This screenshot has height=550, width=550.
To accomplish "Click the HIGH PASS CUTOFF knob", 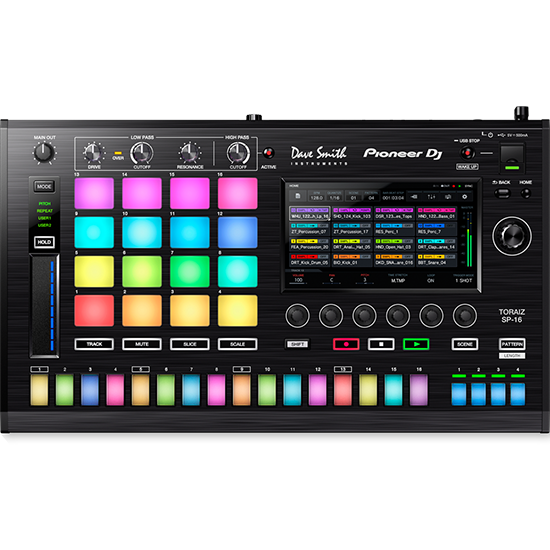I will pos(238,153).
